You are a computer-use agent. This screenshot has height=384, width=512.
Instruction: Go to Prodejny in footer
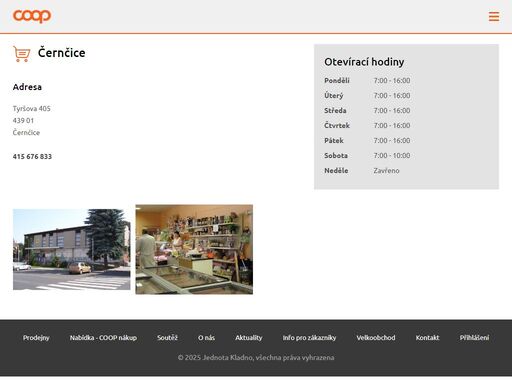pos(36,338)
